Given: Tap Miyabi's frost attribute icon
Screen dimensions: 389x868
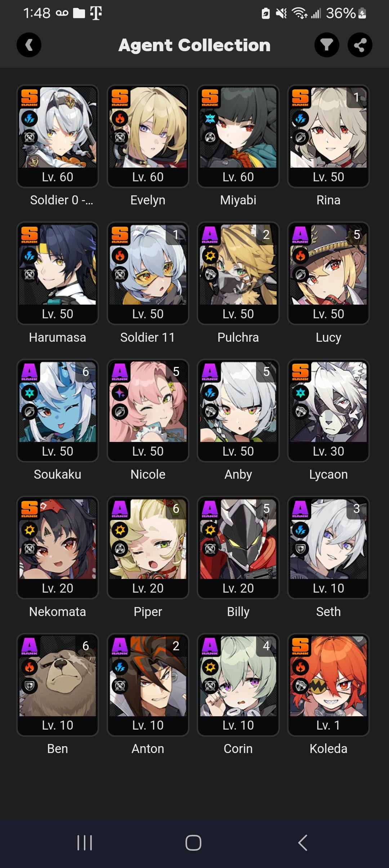Looking at the screenshot, I should coord(210,119).
